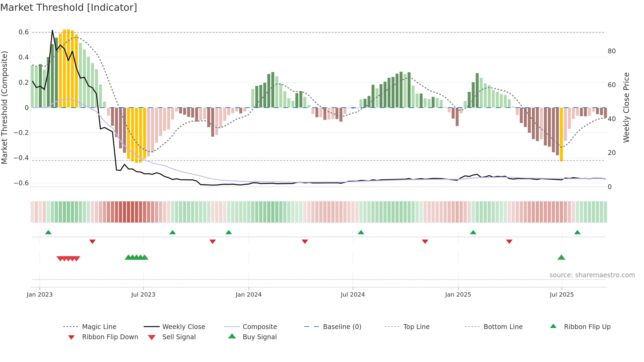Click the 0.4 left axis tick label
The height and width of the screenshot is (362, 644).
[x=24, y=57]
